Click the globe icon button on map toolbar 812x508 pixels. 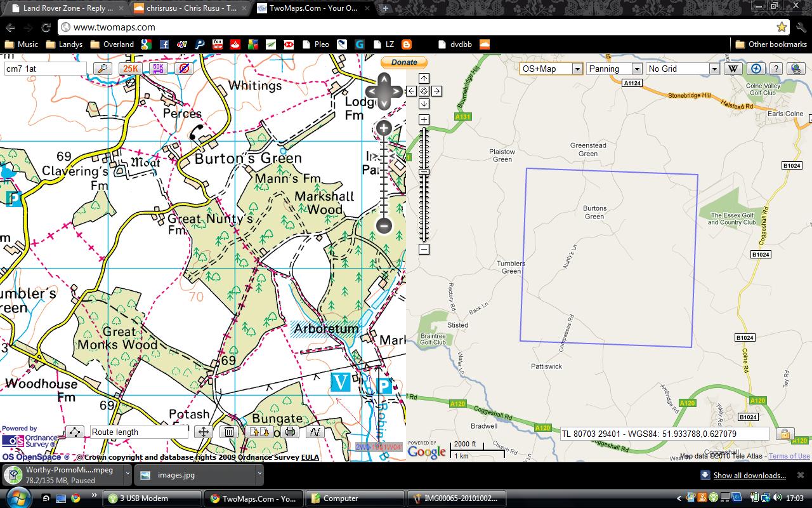coord(796,69)
